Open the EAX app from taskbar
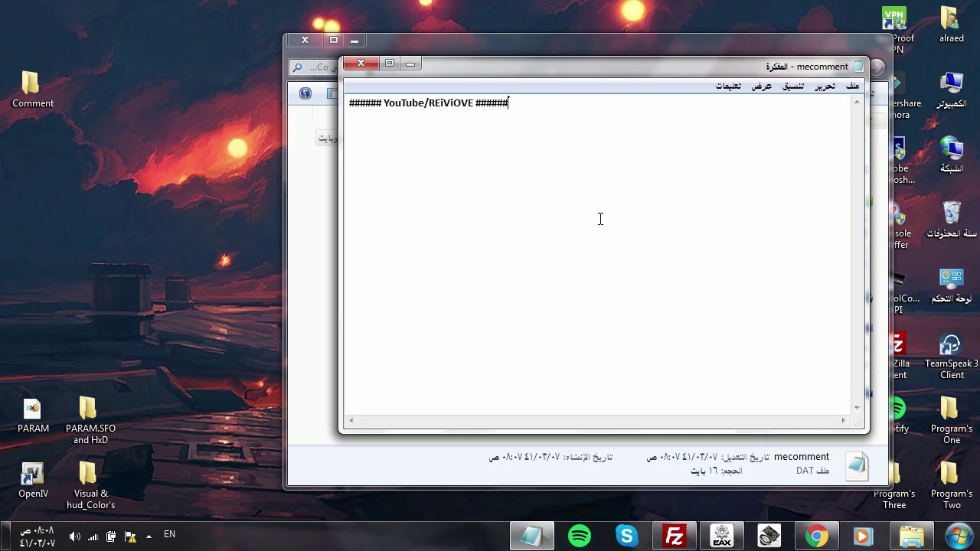The height and width of the screenshot is (551, 980). click(x=722, y=536)
